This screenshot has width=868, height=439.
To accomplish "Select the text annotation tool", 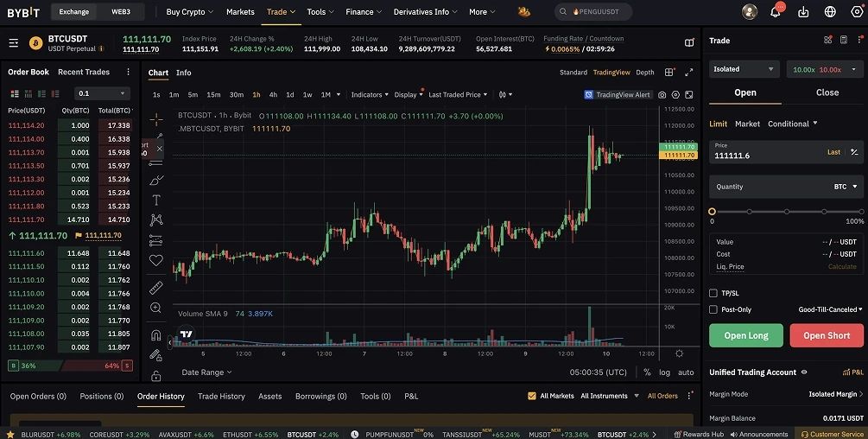I will [155, 200].
